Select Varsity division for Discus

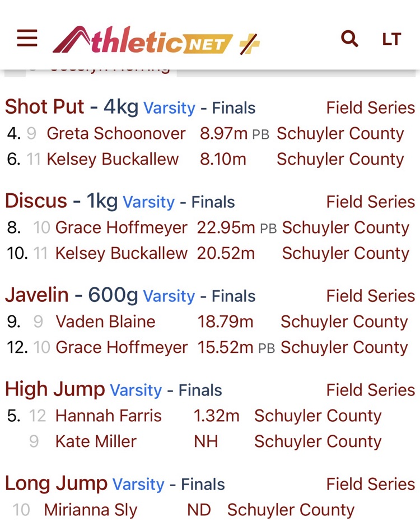[148, 202]
